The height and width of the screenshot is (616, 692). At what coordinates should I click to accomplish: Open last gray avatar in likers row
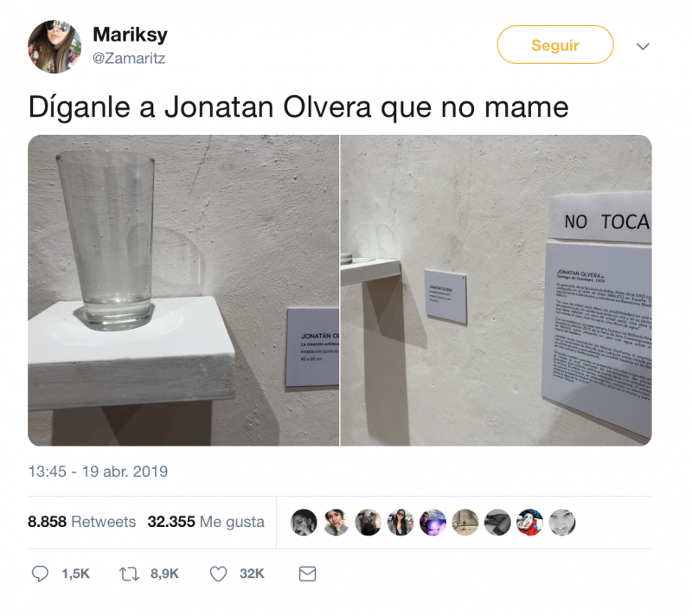[x=561, y=522]
